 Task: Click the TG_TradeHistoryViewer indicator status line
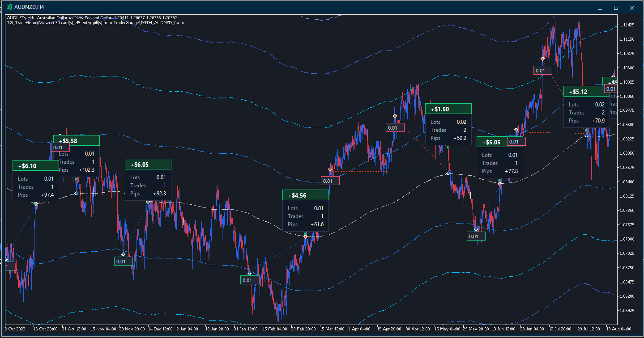click(96, 22)
